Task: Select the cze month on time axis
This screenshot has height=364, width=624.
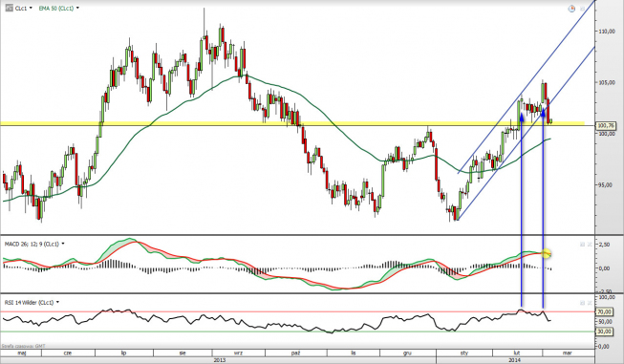Action: pyautogui.click(x=68, y=353)
